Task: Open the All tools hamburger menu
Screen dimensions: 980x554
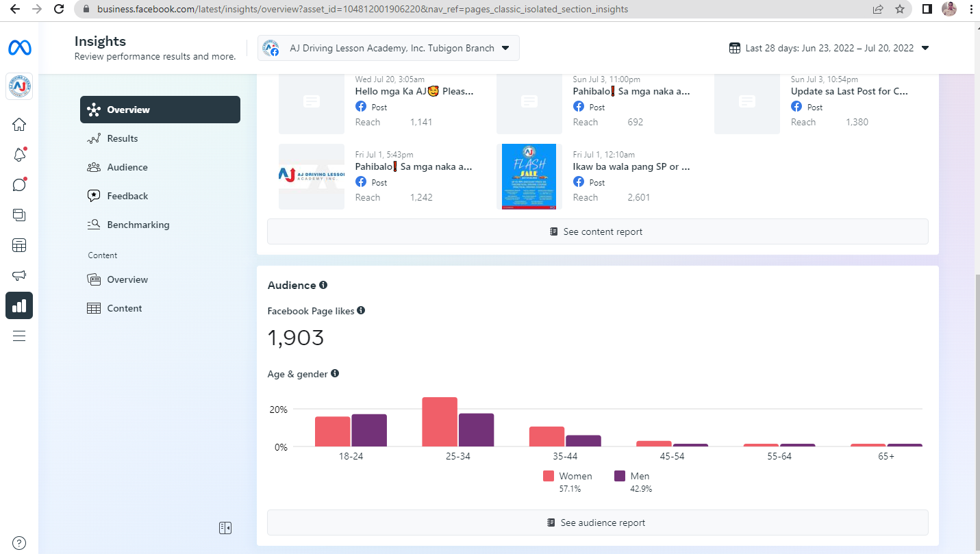Action: 19,336
